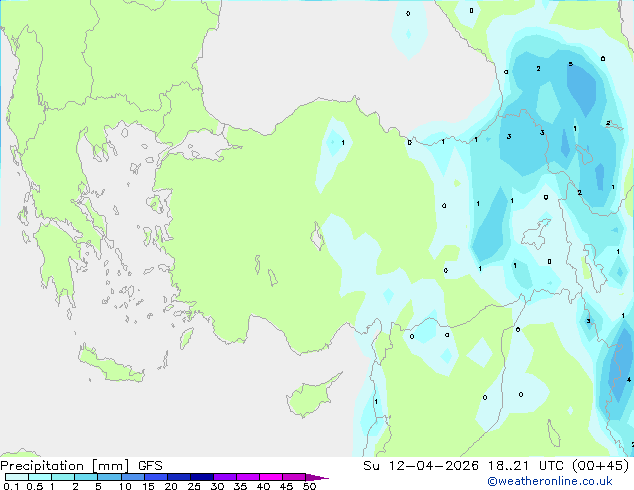Click the legend tick label '20'
The image size is (634, 490).
click(x=171, y=486)
